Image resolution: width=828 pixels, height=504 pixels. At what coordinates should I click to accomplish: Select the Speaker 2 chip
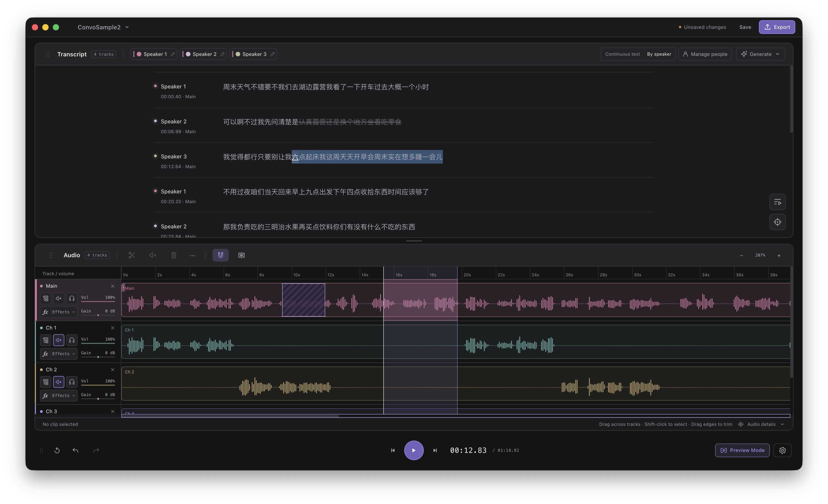point(203,54)
